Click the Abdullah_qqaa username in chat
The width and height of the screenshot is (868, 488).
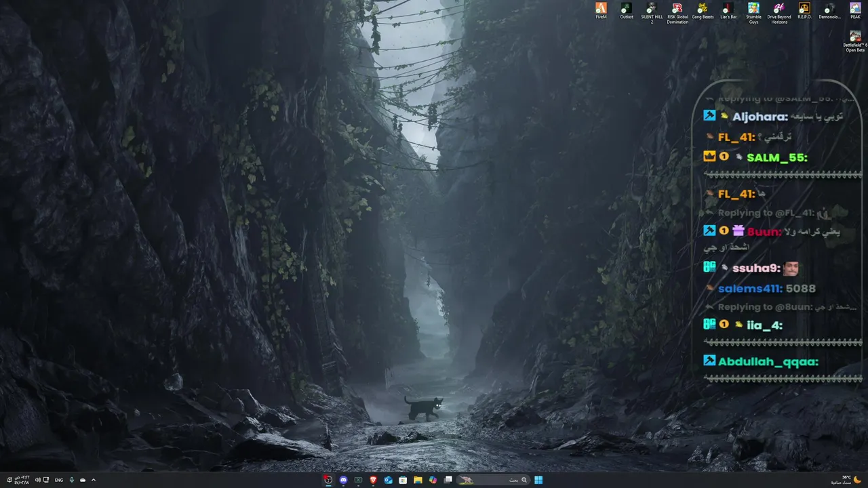pyautogui.click(x=768, y=362)
